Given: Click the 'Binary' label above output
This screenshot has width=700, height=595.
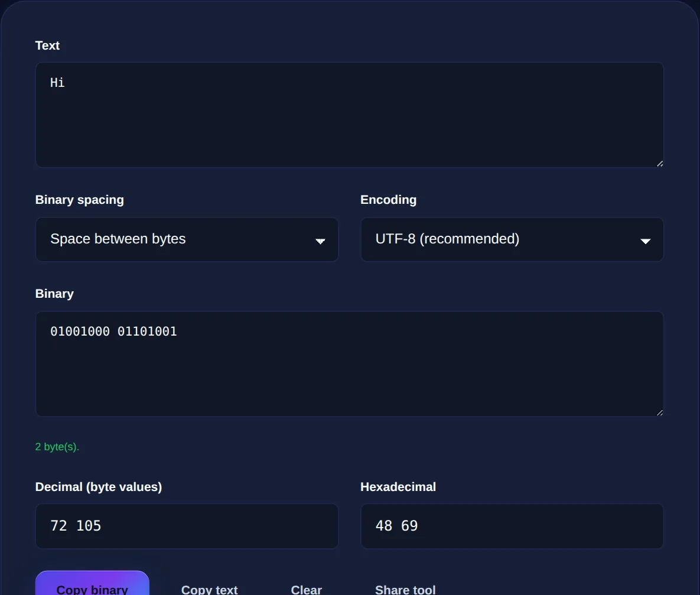Looking at the screenshot, I should pyautogui.click(x=54, y=294).
